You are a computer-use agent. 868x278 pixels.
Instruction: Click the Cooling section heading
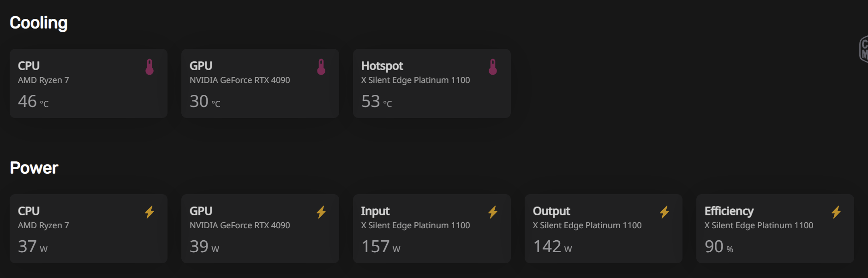39,23
